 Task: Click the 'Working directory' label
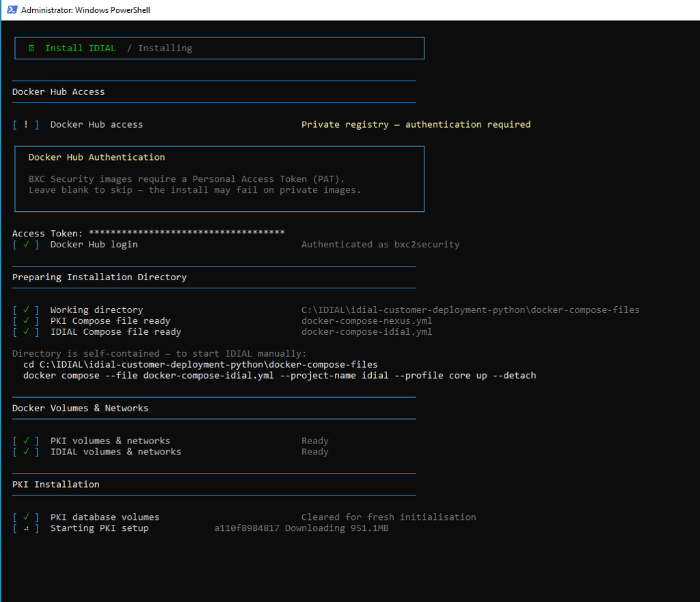tap(97, 310)
